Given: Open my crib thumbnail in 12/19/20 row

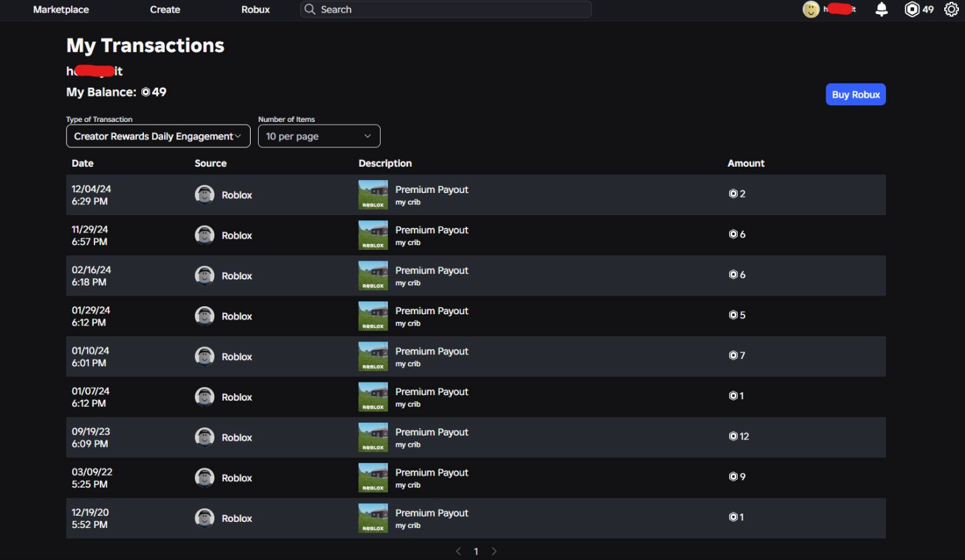Looking at the screenshot, I should tap(373, 518).
